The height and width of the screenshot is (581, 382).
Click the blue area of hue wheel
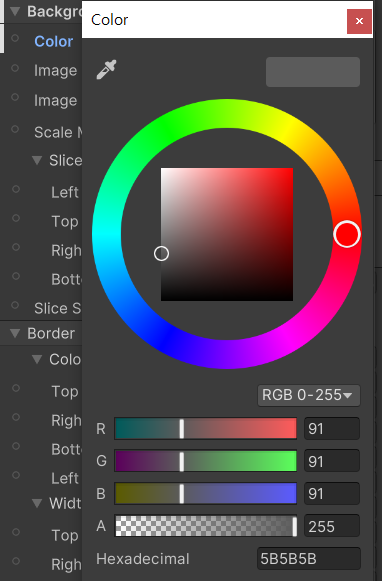[166, 338]
